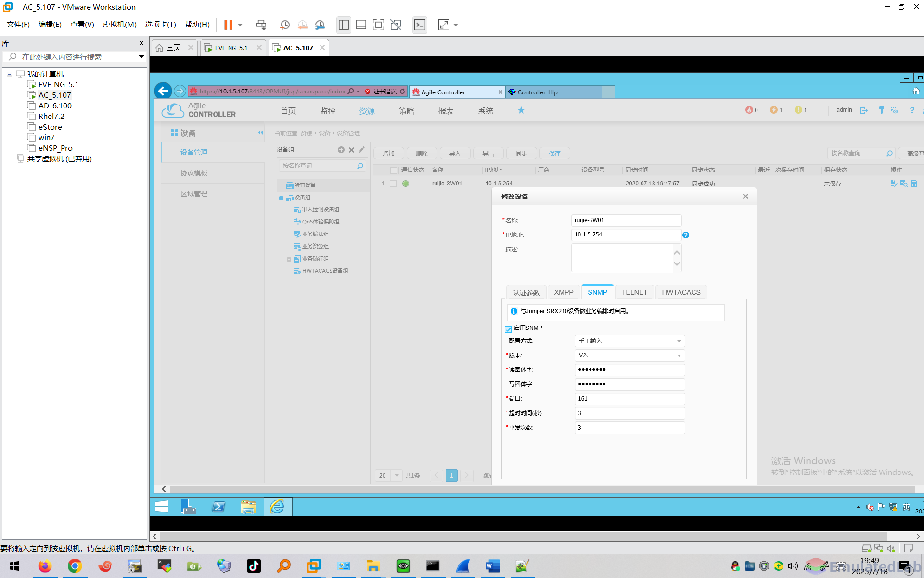Open the snapshot manager icon
This screenshot has width=924, height=578.
[x=320, y=25]
